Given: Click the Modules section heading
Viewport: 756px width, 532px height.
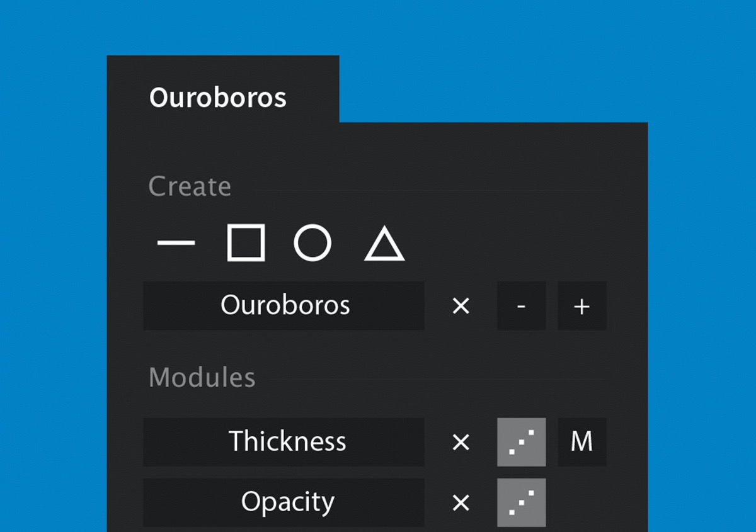Looking at the screenshot, I should [202, 378].
